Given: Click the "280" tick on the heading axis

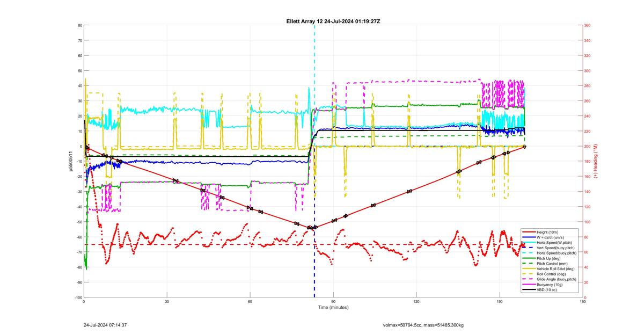Looking at the screenshot, I should (x=588, y=86).
